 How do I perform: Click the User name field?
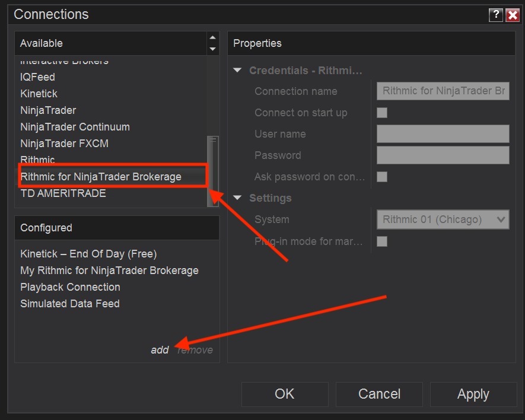[443, 134]
